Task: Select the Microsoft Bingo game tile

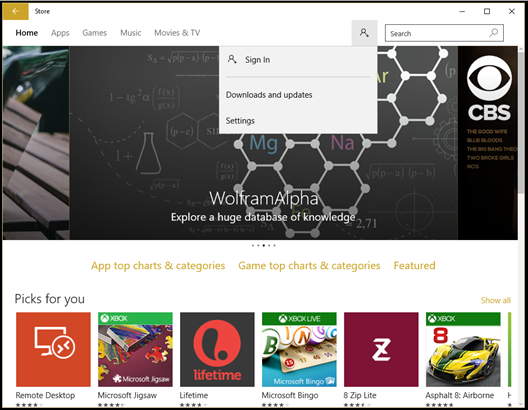Action: point(299,349)
